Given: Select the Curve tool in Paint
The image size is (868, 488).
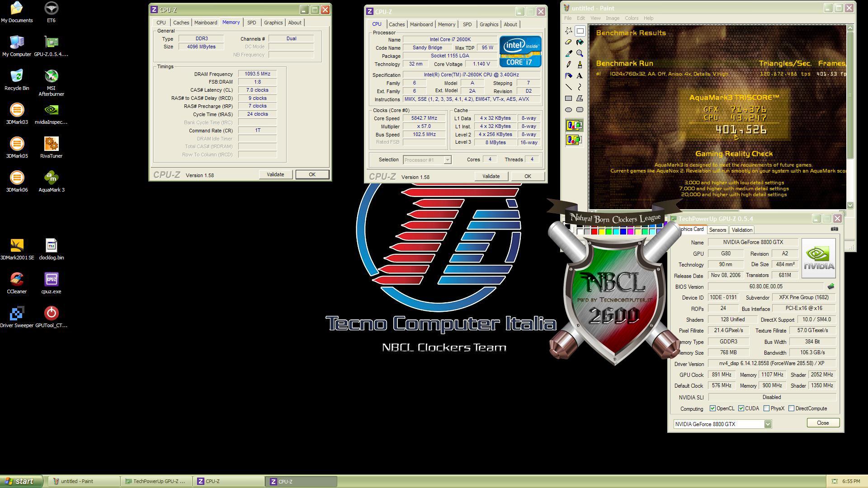Looking at the screenshot, I should tap(580, 87).
